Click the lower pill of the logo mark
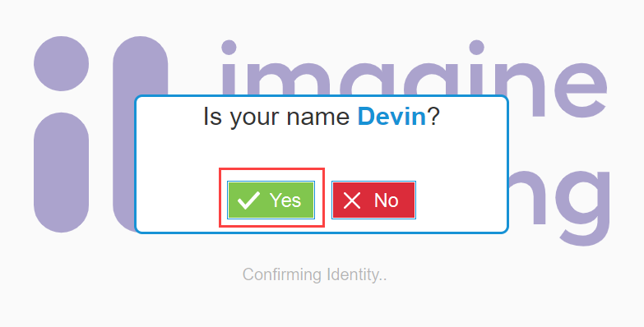Viewport: 644px width, 327px height. [x=61, y=173]
